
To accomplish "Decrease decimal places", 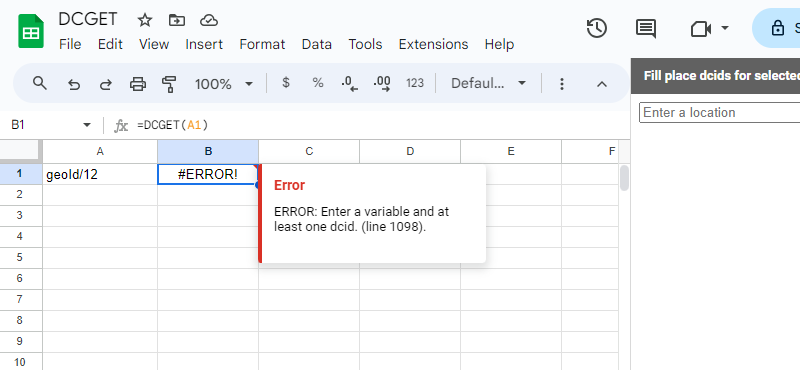I will 349,83.
